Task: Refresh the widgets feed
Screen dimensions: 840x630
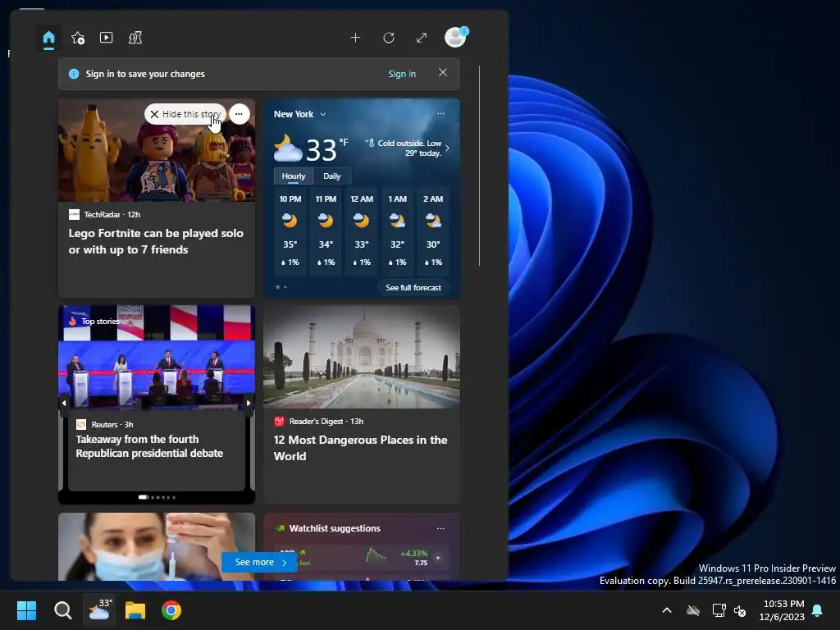Action: [389, 38]
